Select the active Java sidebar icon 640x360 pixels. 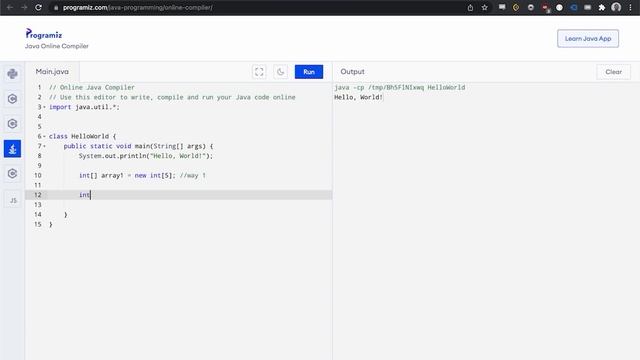coord(12,149)
